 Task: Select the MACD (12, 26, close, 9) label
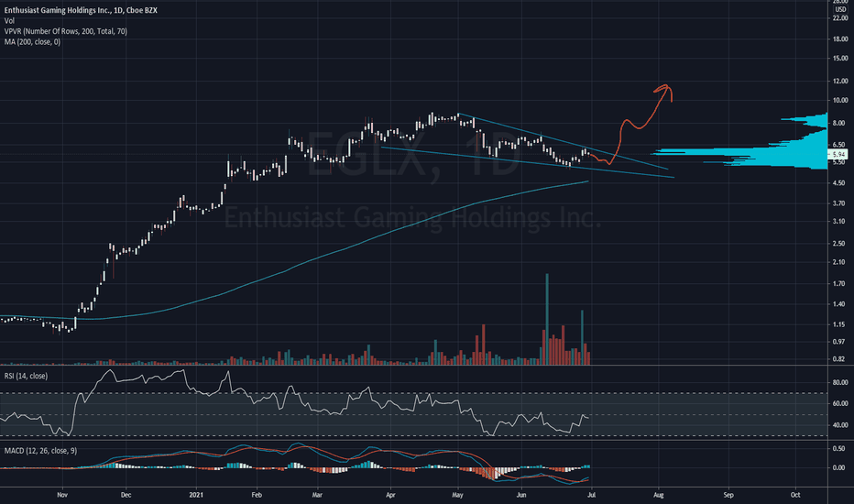click(40, 451)
